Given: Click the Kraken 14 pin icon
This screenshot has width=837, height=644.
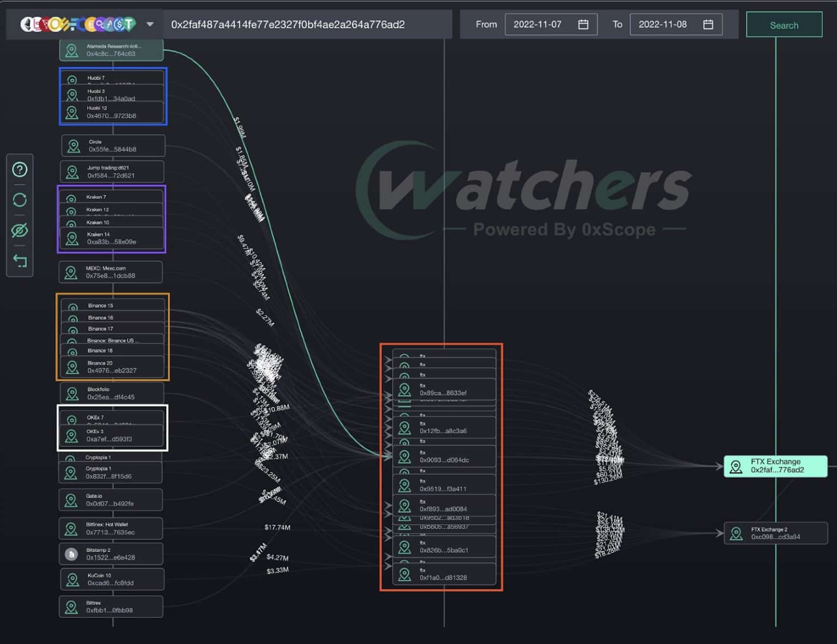Looking at the screenshot, I should 72,239.
